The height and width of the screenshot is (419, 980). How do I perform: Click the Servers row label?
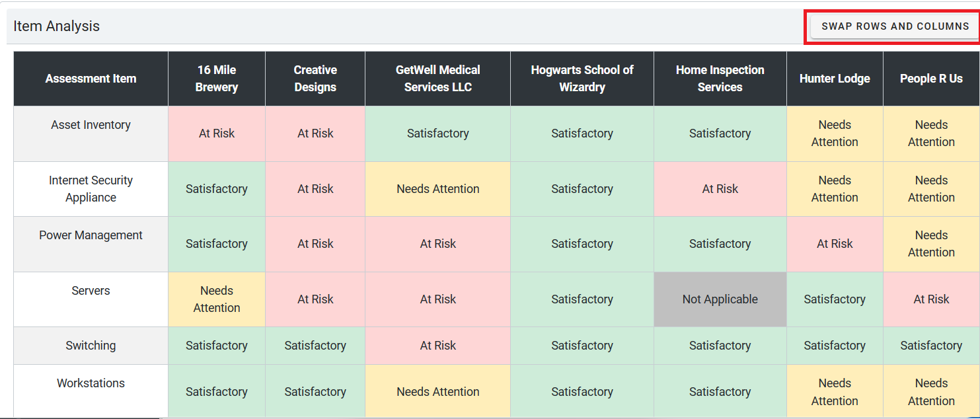(91, 299)
